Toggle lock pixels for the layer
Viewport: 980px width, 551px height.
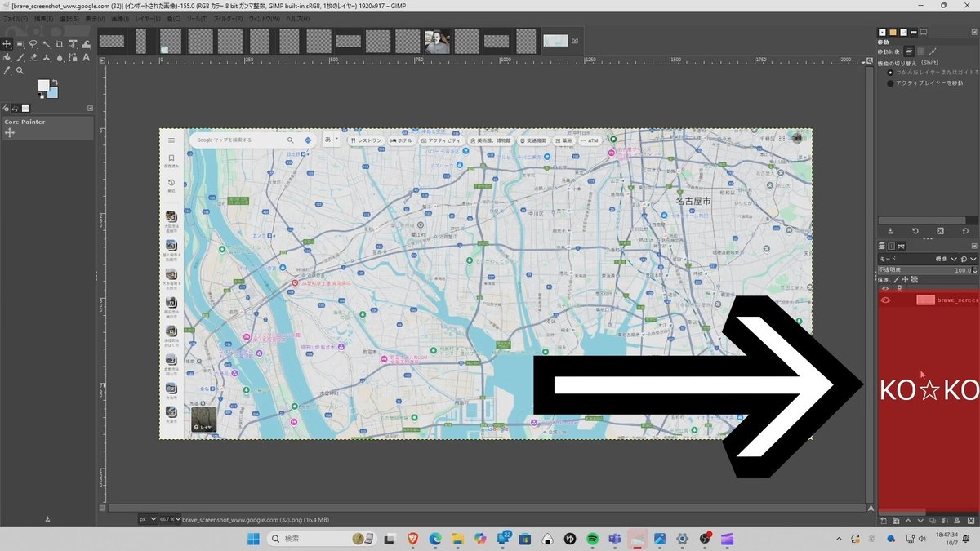[896, 279]
